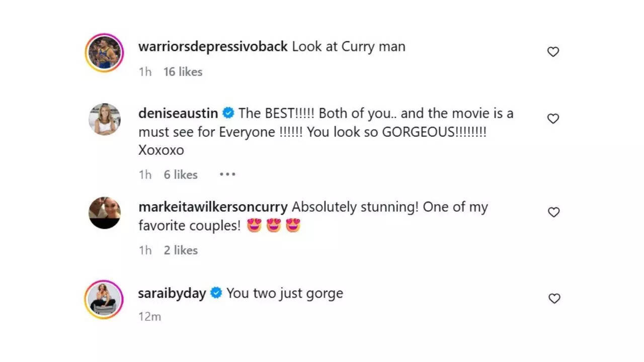Open the deniseaustin username link
The width and height of the screenshot is (644, 362).
(177, 113)
